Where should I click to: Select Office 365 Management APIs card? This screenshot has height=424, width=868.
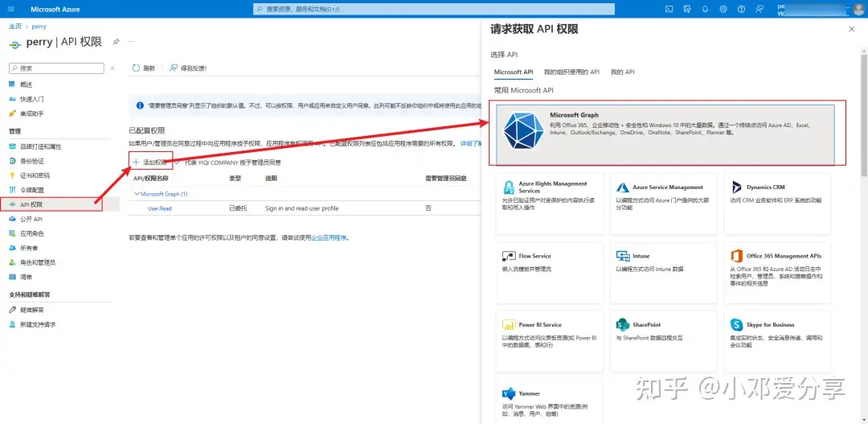(x=777, y=273)
